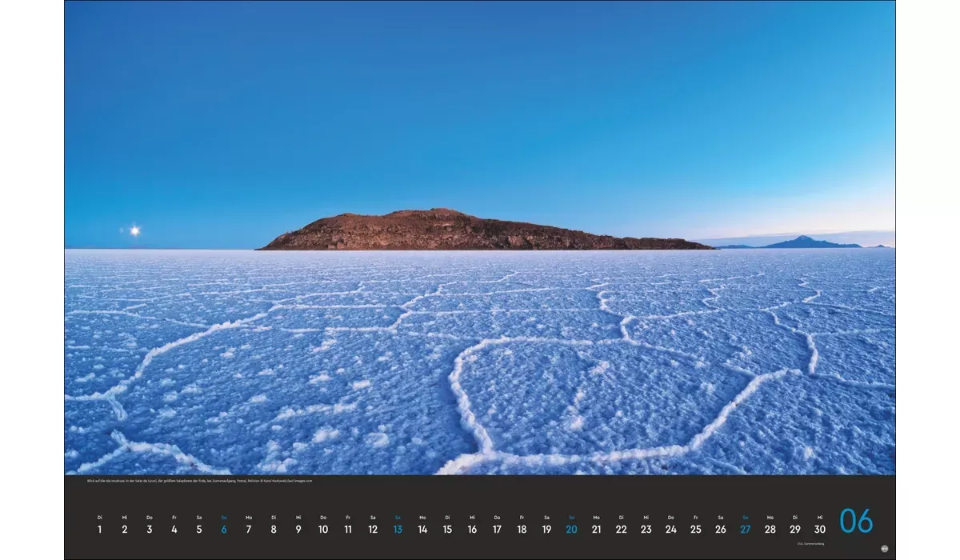
Task: Click the landscape photo of the salt flat
Action: click(480, 238)
